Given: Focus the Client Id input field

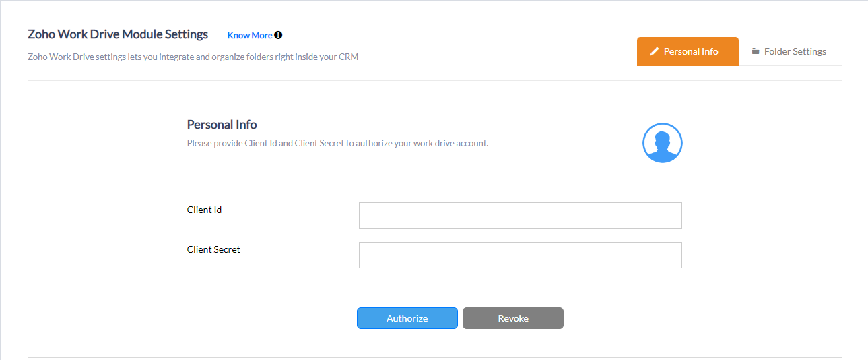Looking at the screenshot, I should [x=521, y=215].
